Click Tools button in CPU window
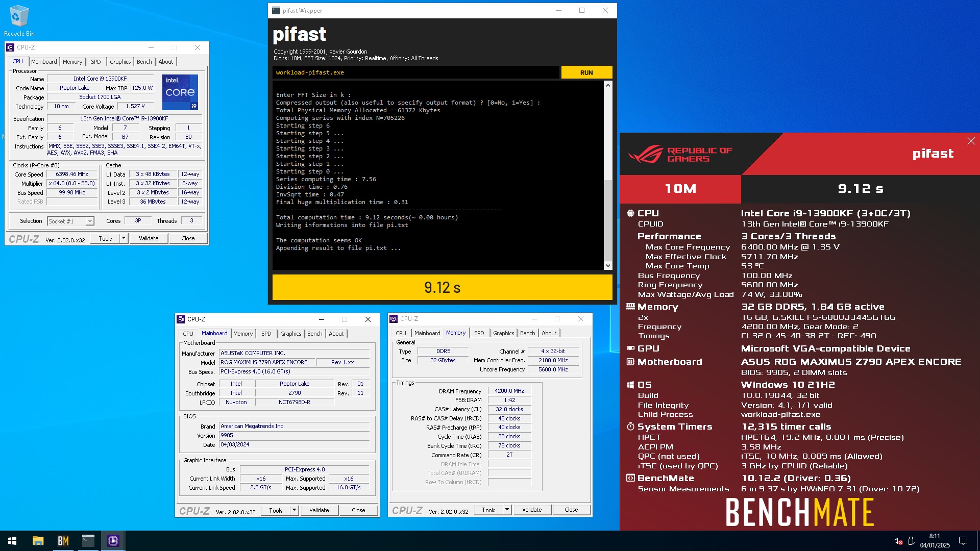980x551 pixels. click(105, 238)
